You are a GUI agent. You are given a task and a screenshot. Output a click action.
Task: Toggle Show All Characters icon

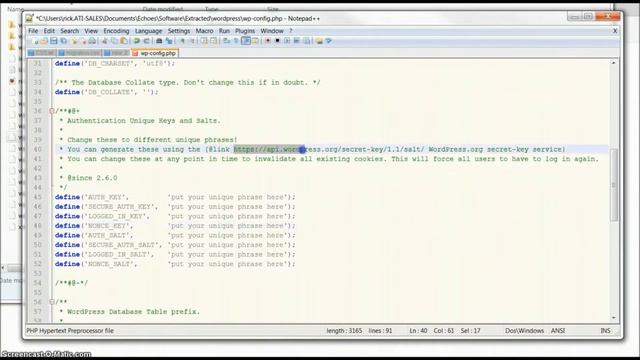pos(237,41)
